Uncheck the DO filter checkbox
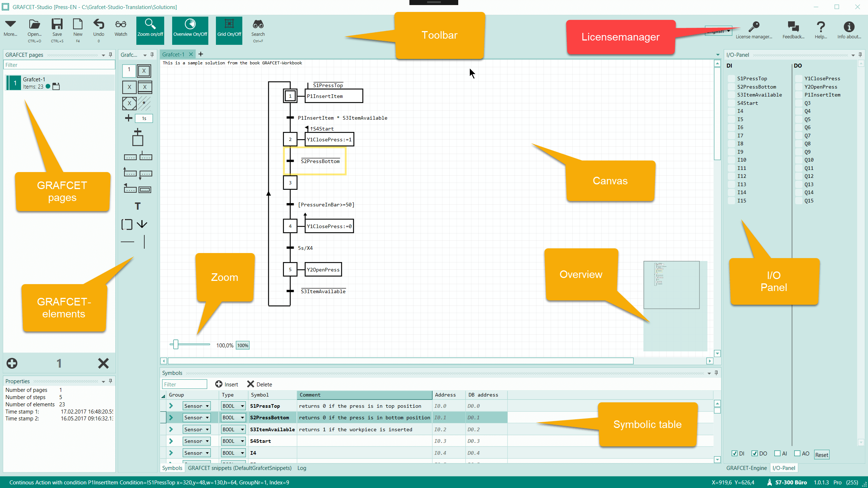868x488 pixels. coord(754,453)
